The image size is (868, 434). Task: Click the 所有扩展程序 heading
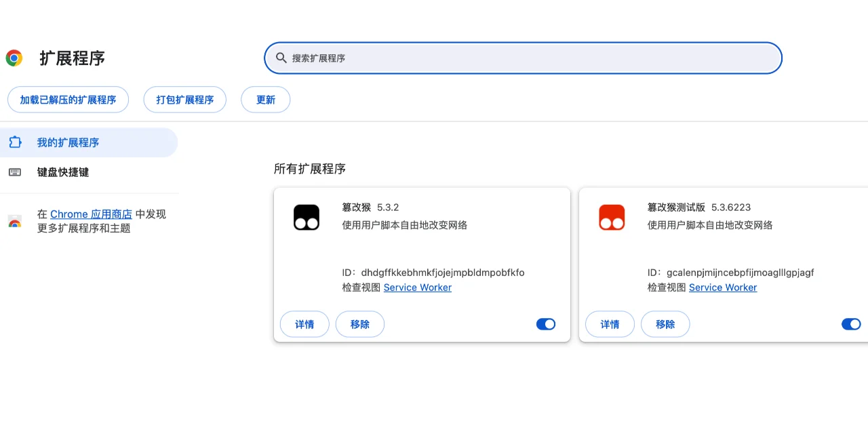[x=310, y=169]
